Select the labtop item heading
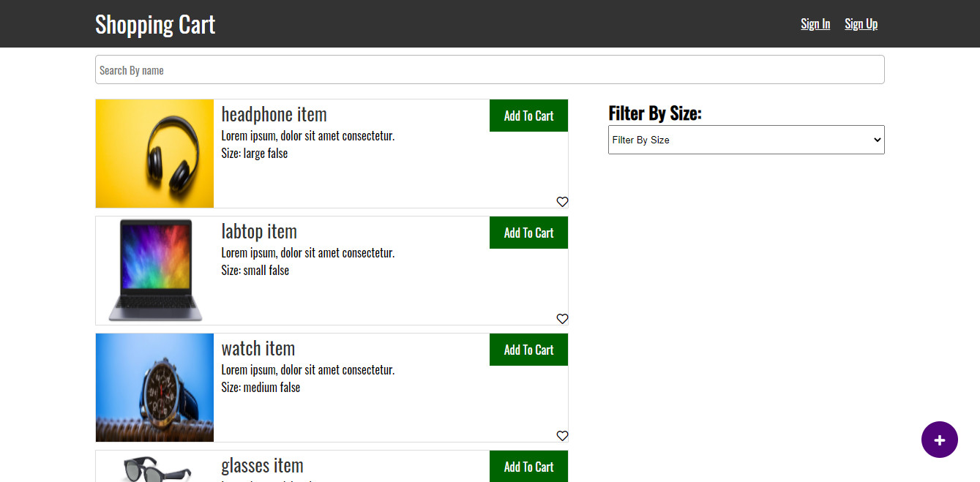Screen dimensions: 980x482 (x=259, y=232)
